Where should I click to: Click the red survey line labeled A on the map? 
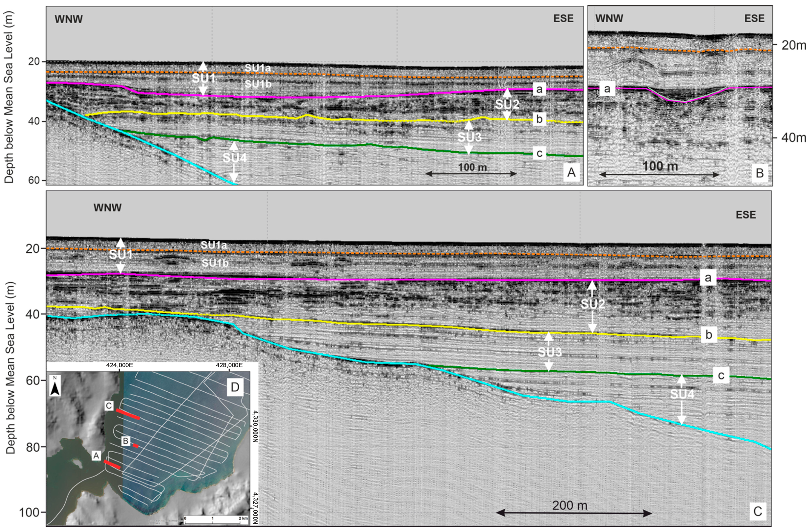tap(112, 465)
